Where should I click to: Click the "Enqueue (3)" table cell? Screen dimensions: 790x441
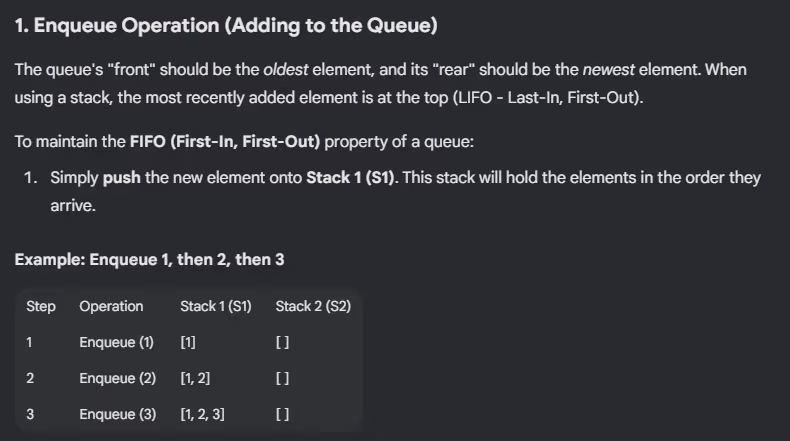click(117, 414)
